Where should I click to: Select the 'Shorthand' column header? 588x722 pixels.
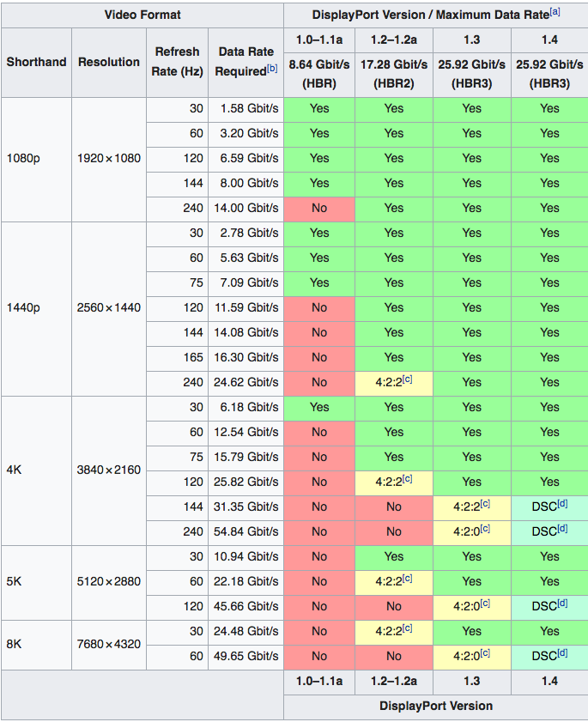pyautogui.click(x=36, y=62)
